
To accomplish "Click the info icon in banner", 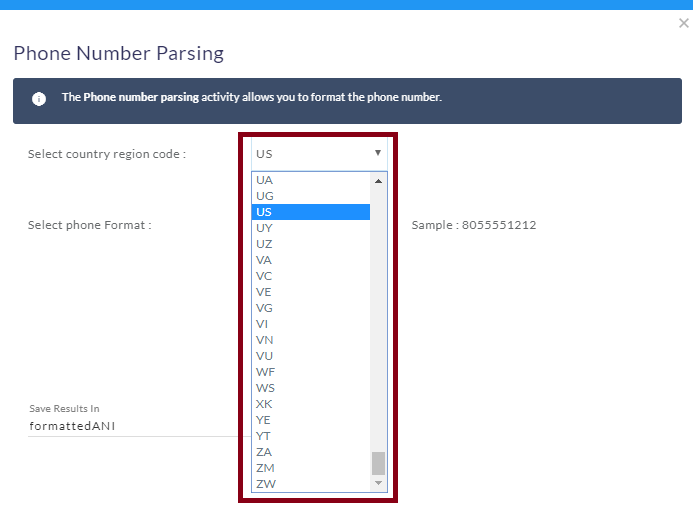I will [x=39, y=99].
